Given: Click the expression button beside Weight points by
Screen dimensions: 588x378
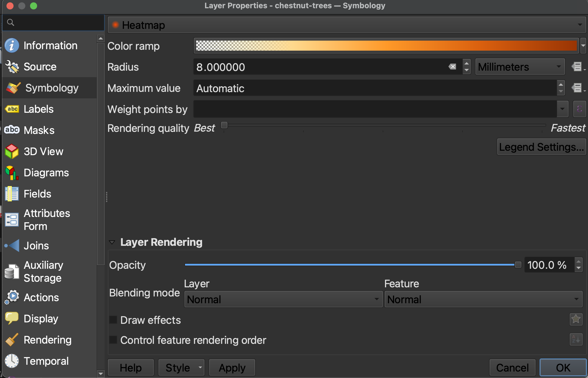Looking at the screenshot, I should (579, 109).
